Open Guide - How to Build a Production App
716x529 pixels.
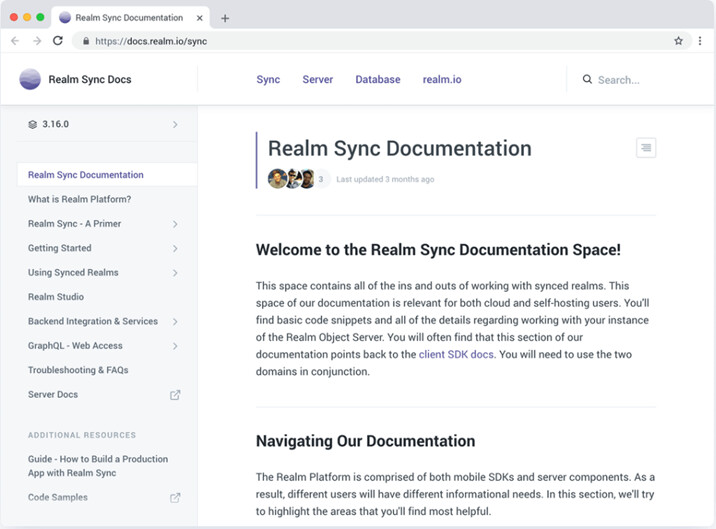click(98, 466)
